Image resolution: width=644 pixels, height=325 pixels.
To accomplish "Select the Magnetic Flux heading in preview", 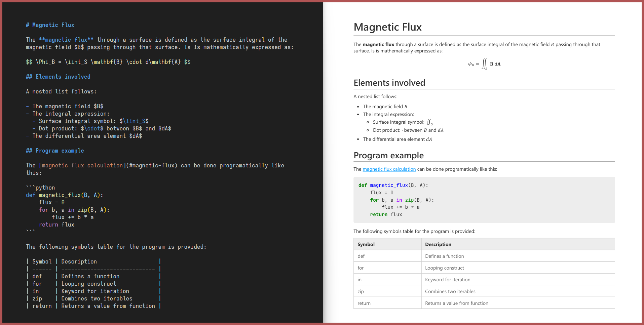I will point(387,27).
